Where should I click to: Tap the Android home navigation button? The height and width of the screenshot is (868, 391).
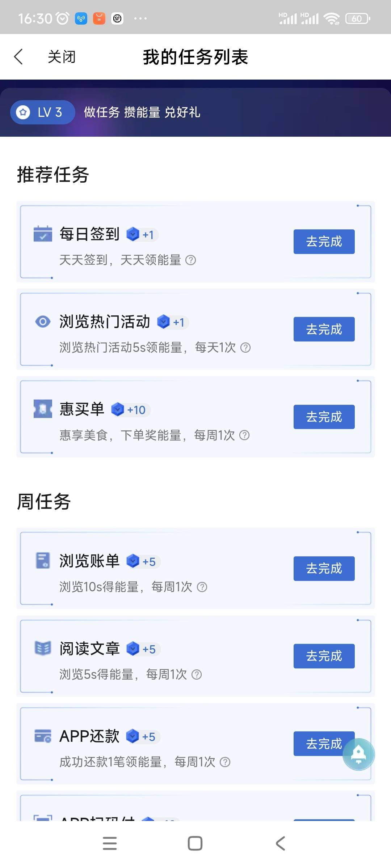pos(195,843)
